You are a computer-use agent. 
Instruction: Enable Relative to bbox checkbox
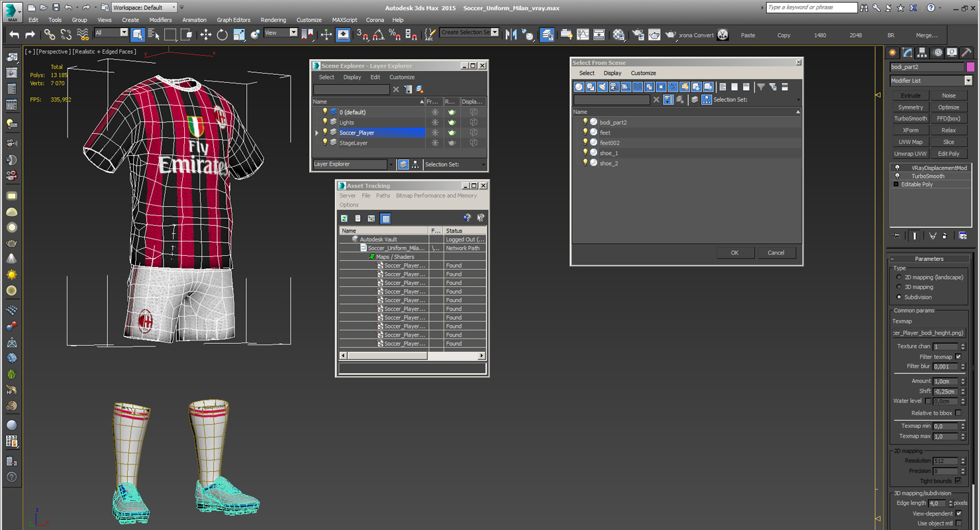click(958, 413)
